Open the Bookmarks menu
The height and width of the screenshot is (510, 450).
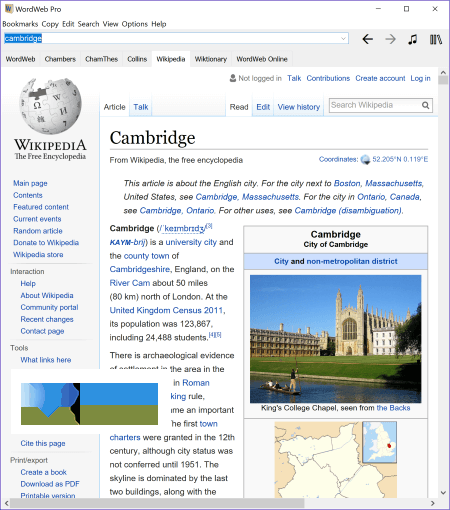pyautogui.click(x=20, y=24)
